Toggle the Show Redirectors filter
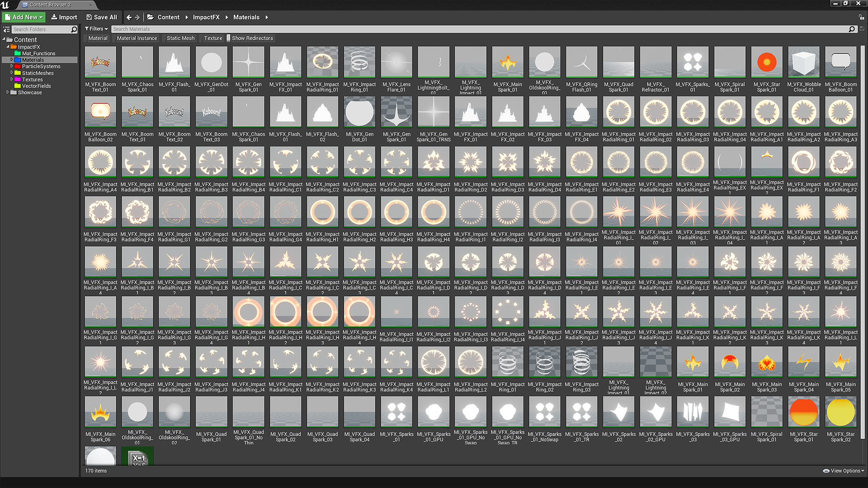The image size is (868, 488). 251,38
